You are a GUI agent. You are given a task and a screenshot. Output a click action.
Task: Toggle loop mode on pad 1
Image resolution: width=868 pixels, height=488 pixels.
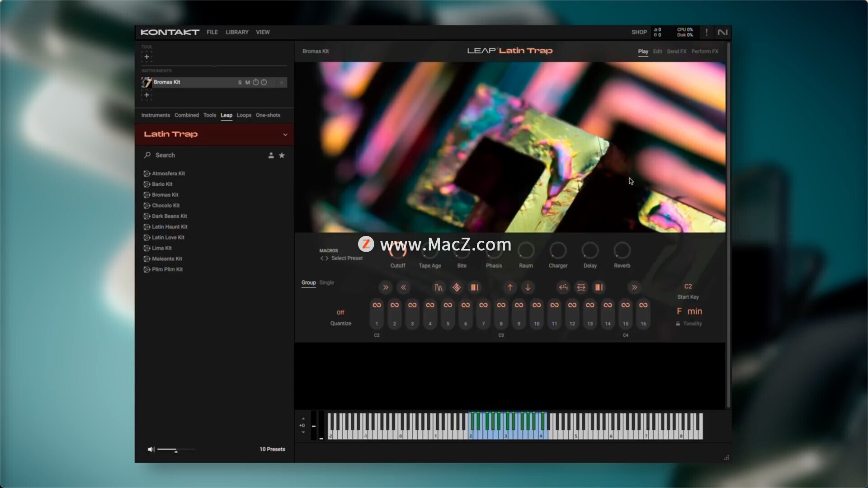point(377,305)
